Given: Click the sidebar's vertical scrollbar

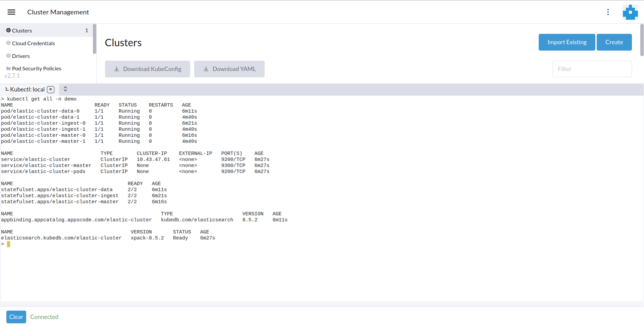Looking at the screenshot, I should [x=95, y=39].
